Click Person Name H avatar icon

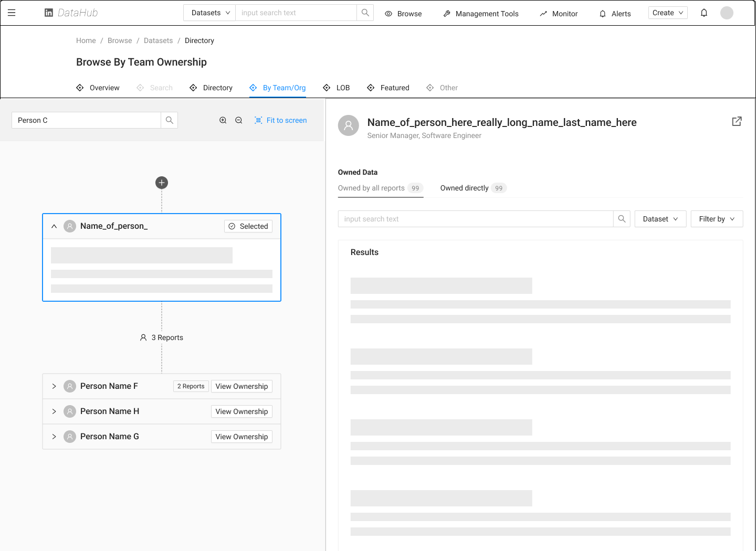click(x=70, y=411)
